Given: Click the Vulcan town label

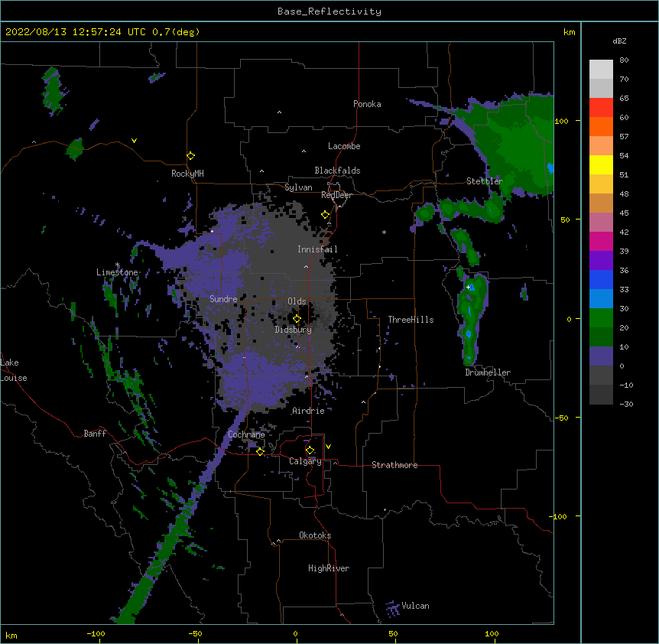Looking at the screenshot, I should pyautogui.click(x=415, y=606).
